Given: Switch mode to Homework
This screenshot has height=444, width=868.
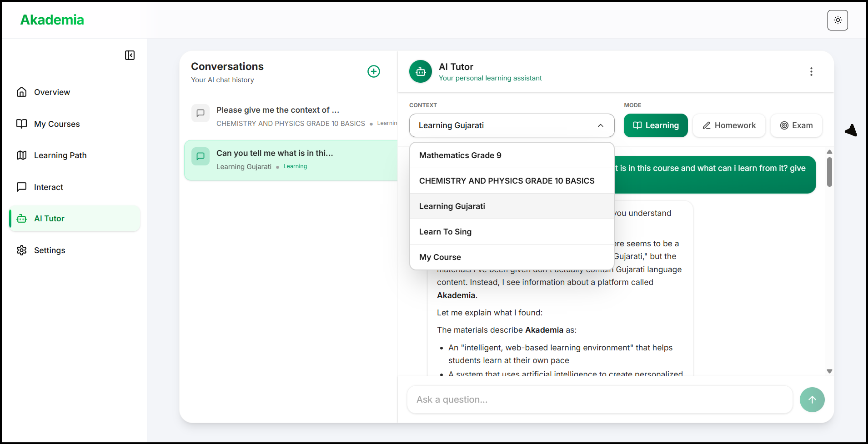Looking at the screenshot, I should click(x=728, y=125).
